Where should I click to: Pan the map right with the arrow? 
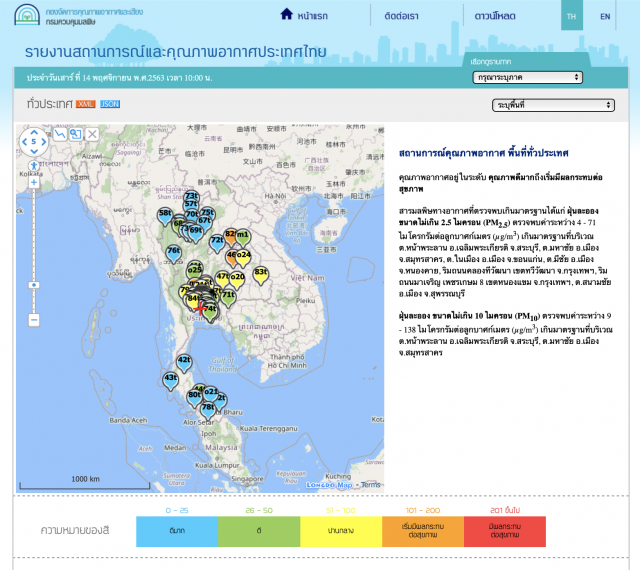click(x=44, y=142)
